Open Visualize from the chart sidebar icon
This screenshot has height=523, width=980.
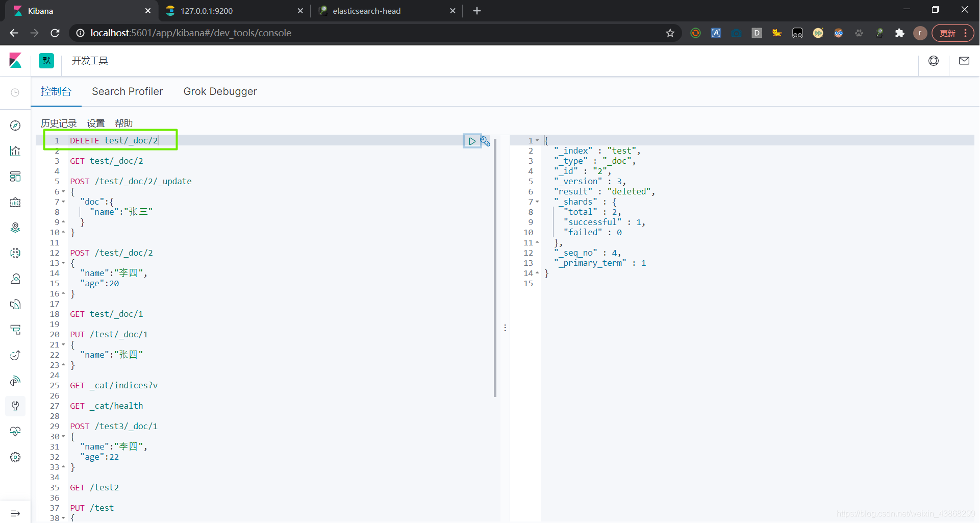point(15,151)
